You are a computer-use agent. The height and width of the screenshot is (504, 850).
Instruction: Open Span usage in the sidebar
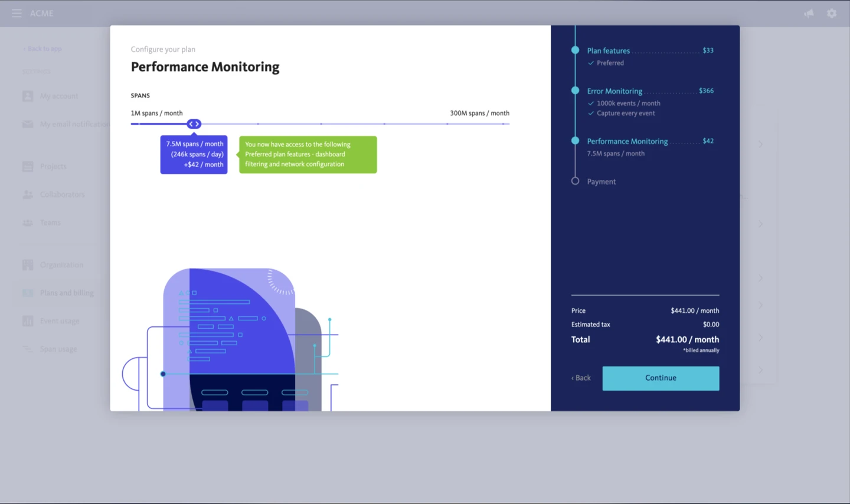tap(58, 349)
